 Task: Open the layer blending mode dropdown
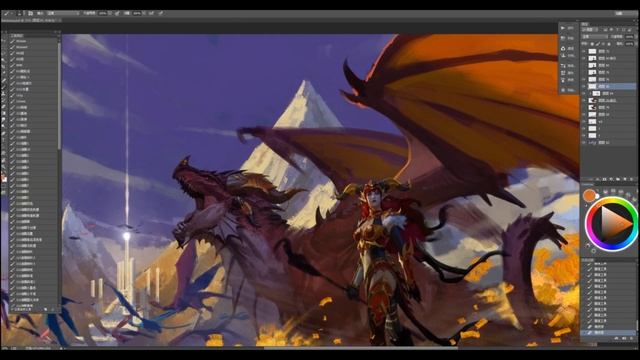tap(595, 37)
